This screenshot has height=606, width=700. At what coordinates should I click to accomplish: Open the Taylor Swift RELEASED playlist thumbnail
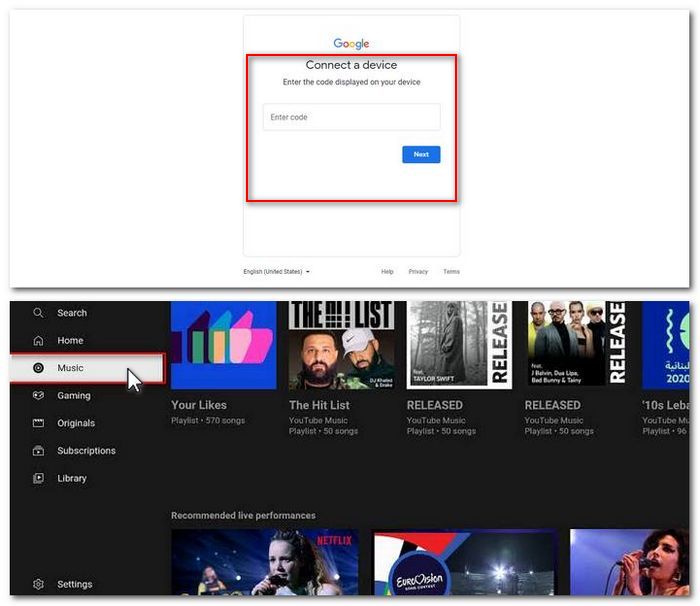coord(459,345)
